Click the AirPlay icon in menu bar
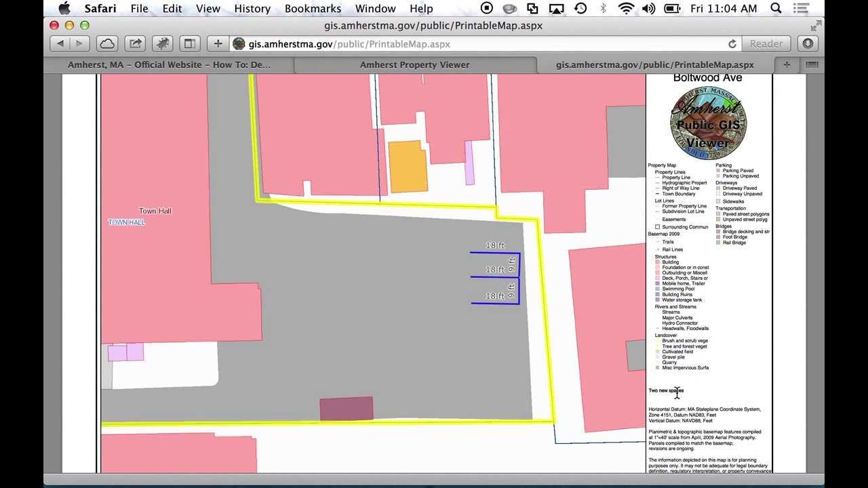The image size is (868, 488). coord(556,8)
